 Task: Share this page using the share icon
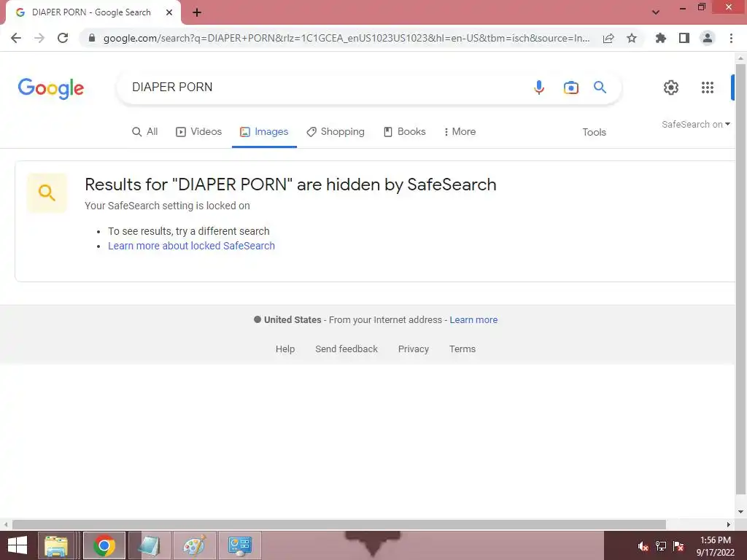coord(608,38)
